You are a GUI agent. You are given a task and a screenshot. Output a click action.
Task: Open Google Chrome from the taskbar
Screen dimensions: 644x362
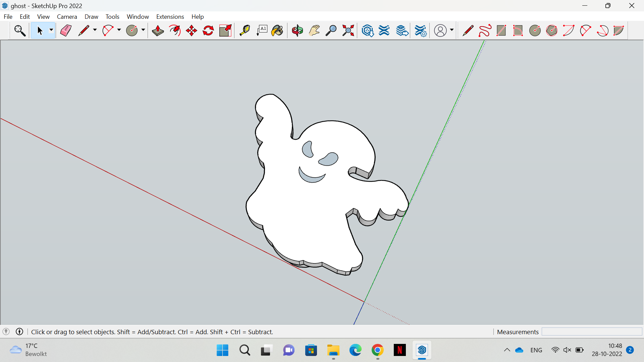click(x=378, y=350)
